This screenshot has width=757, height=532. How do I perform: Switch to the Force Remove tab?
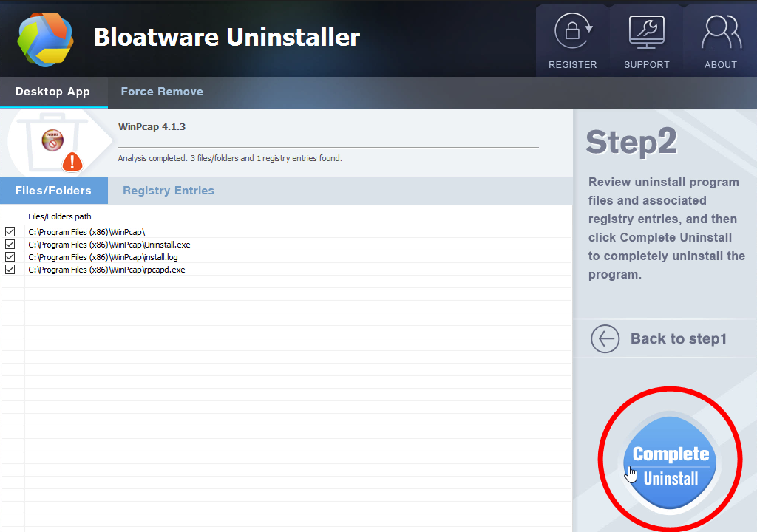(x=162, y=92)
